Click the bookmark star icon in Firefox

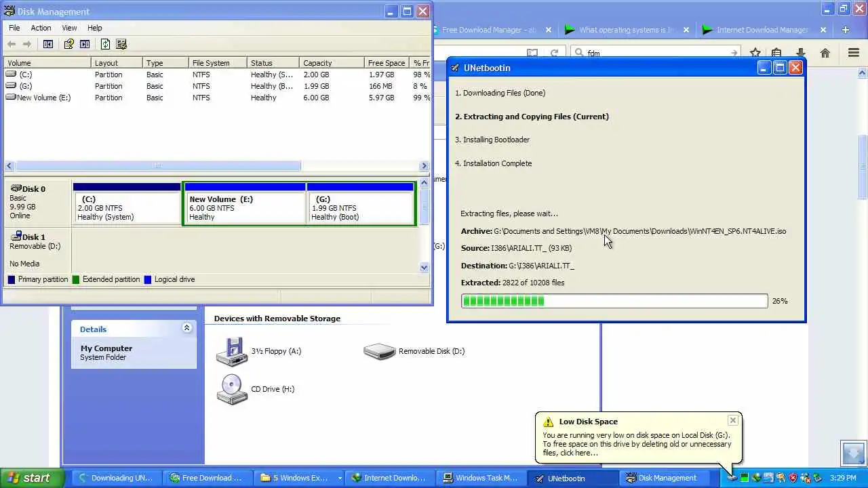pos(755,53)
